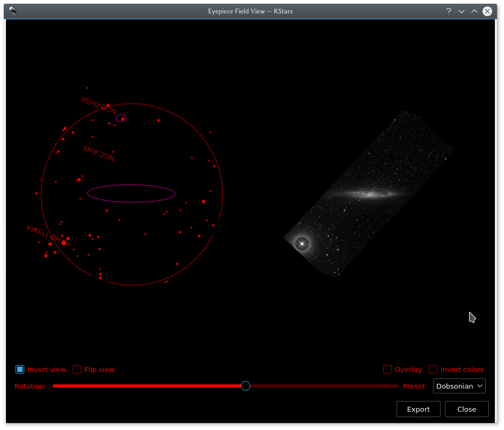Open the Preset dropdown showing Dobsonian

(459, 385)
